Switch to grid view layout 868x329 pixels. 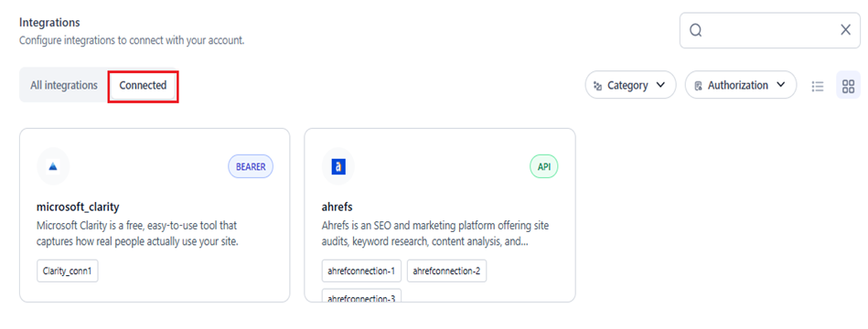click(x=848, y=86)
